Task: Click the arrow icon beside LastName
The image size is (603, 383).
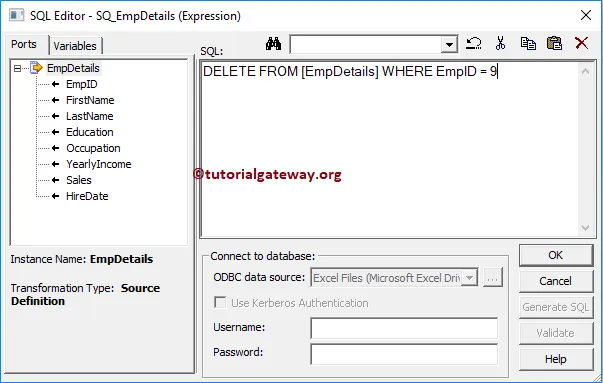Action: tap(55, 116)
